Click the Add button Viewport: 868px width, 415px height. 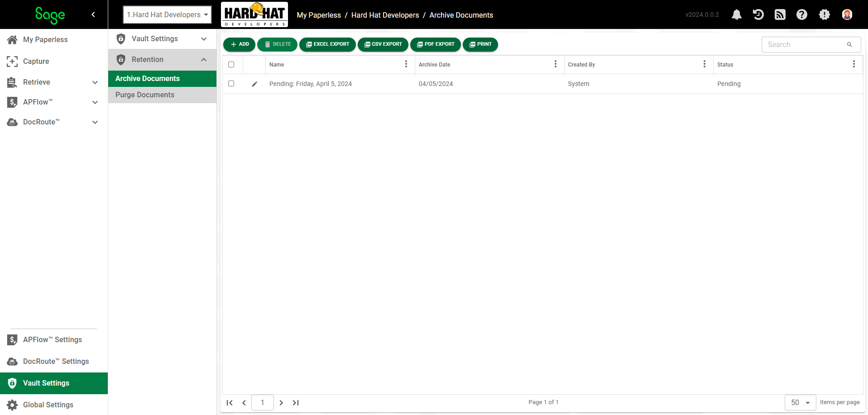click(x=239, y=44)
